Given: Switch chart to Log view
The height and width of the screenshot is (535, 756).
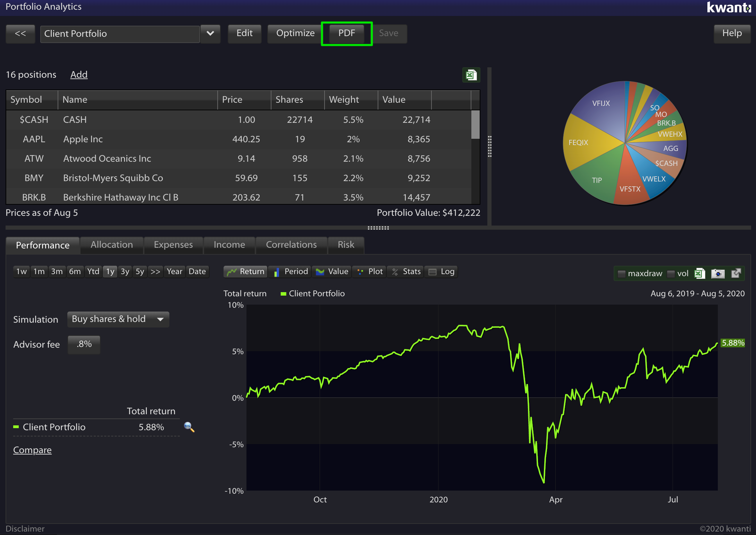Looking at the screenshot, I should [441, 272].
